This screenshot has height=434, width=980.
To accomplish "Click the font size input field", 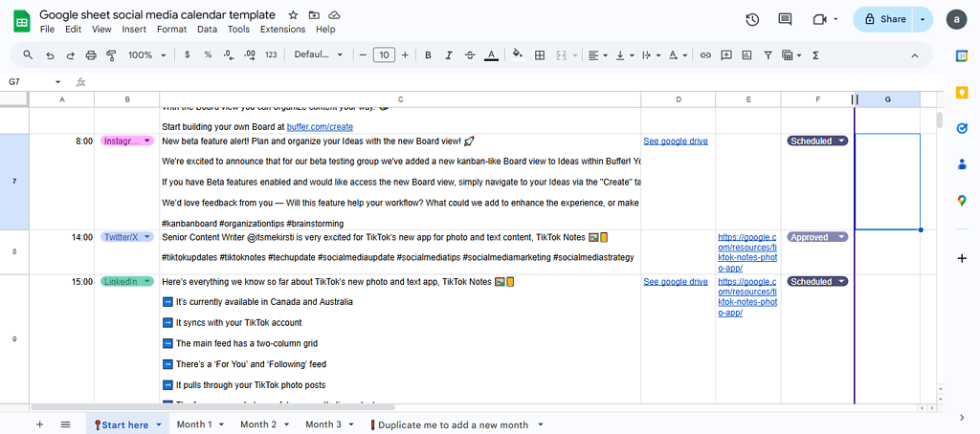I will pyautogui.click(x=384, y=55).
